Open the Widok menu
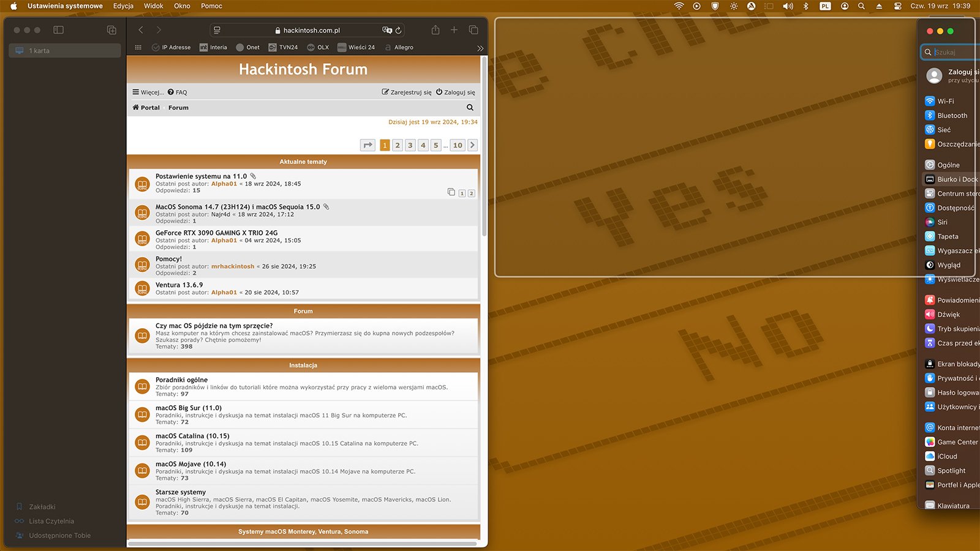The image size is (980, 551). (x=153, y=6)
